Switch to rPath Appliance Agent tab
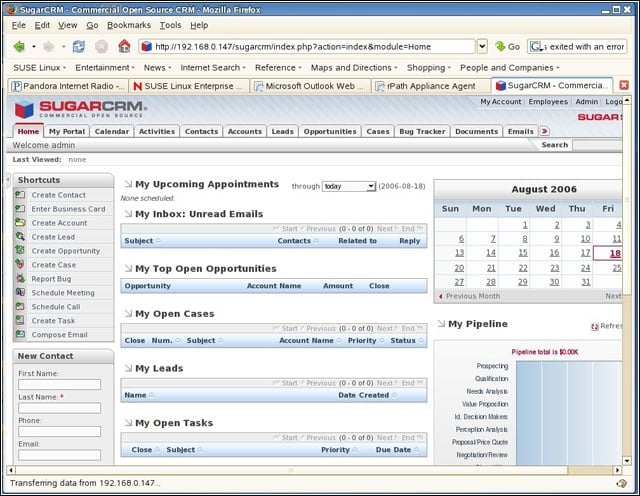This screenshot has height=496, width=640. point(431,86)
